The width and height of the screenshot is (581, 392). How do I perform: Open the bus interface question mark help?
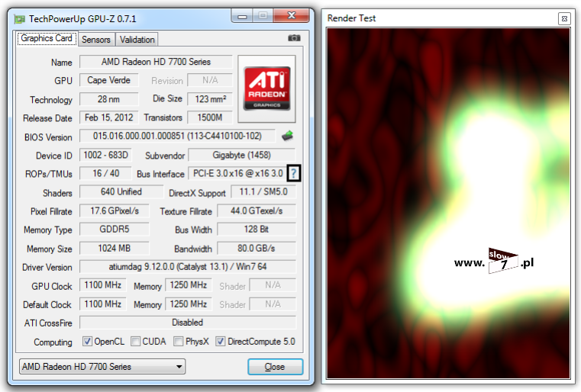tap(293, 173)
